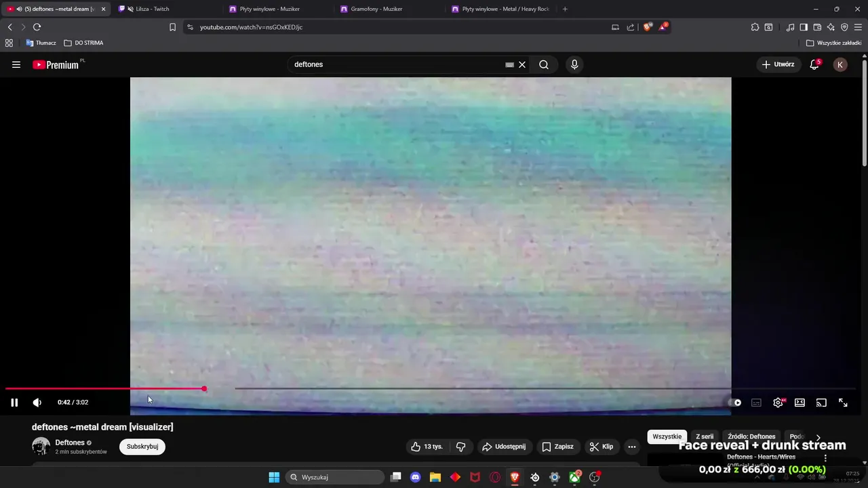
Task: Open the browser extensions puzzle icon
Action: point(755,27)
